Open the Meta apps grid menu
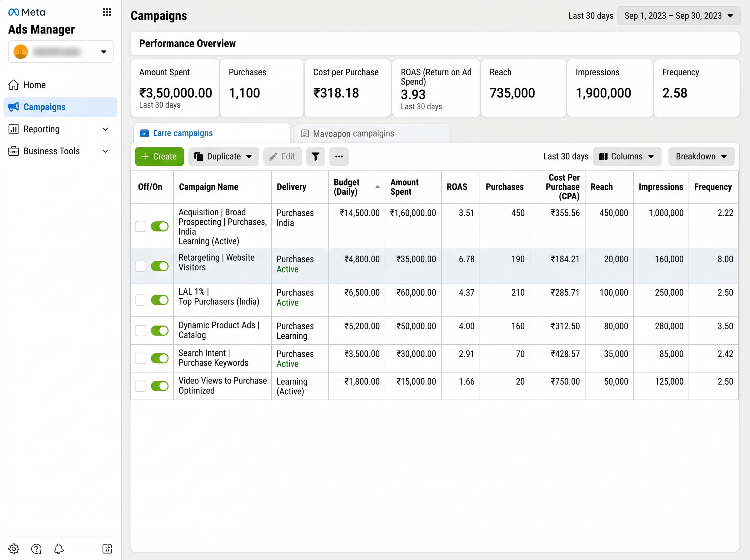The width and height of the screenshot is (750, 560). tap(107, 12)
